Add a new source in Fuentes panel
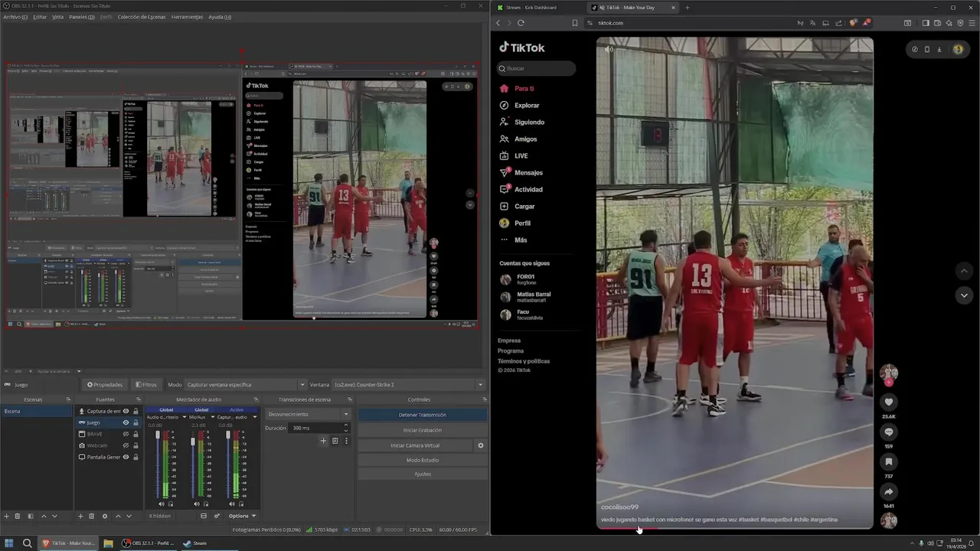The image size is (980, 551). tap(80, 516)
